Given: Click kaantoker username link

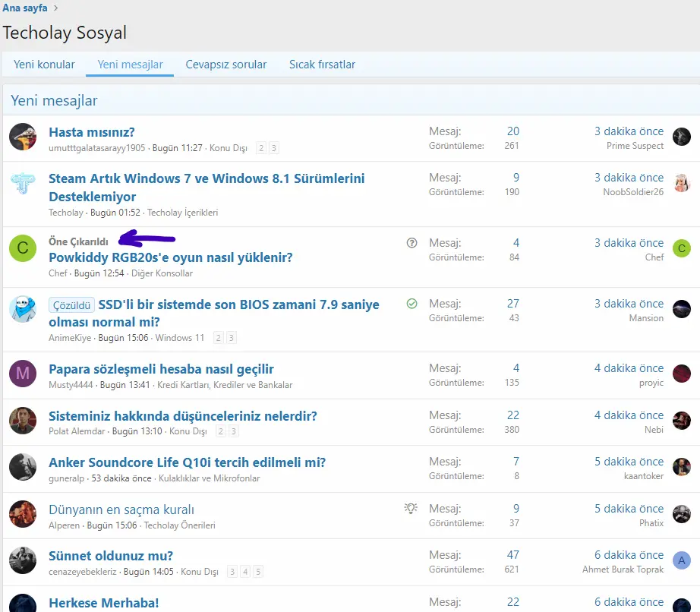Looking at the screenshot, I should coord(644,476).
